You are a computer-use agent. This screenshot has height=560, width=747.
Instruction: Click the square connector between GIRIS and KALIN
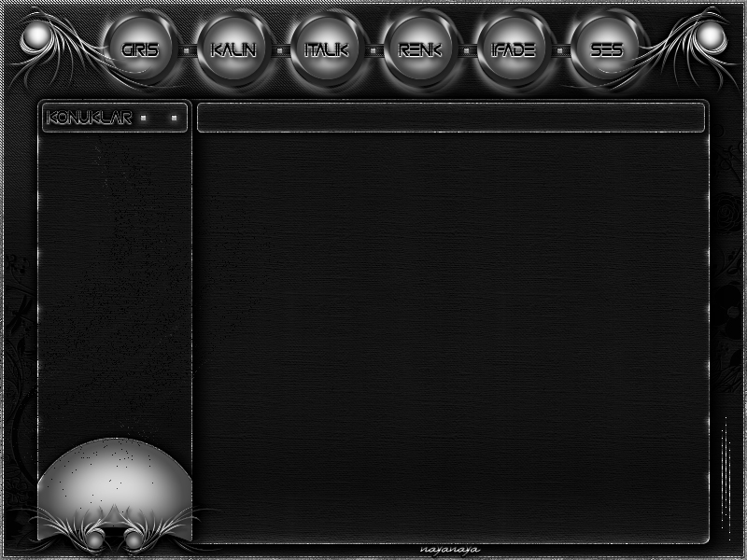coord(187,51)
